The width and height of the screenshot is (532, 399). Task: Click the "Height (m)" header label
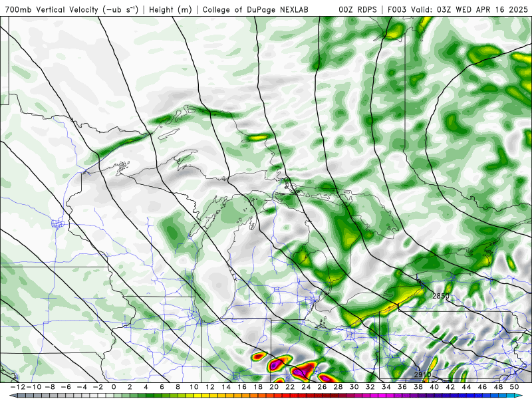click(x=170, y=10)
